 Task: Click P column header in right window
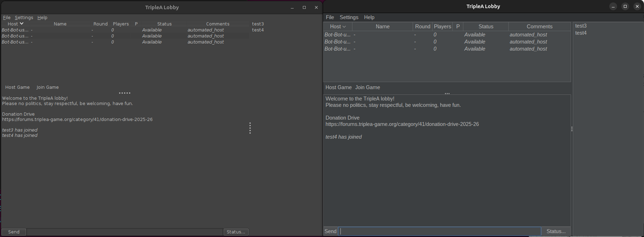click(x=458, y=27)
